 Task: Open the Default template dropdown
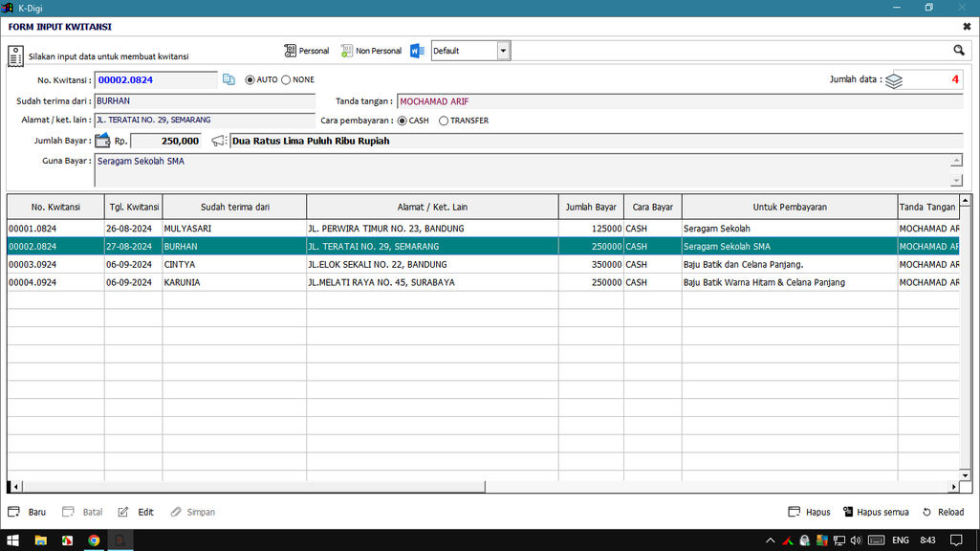503,51
